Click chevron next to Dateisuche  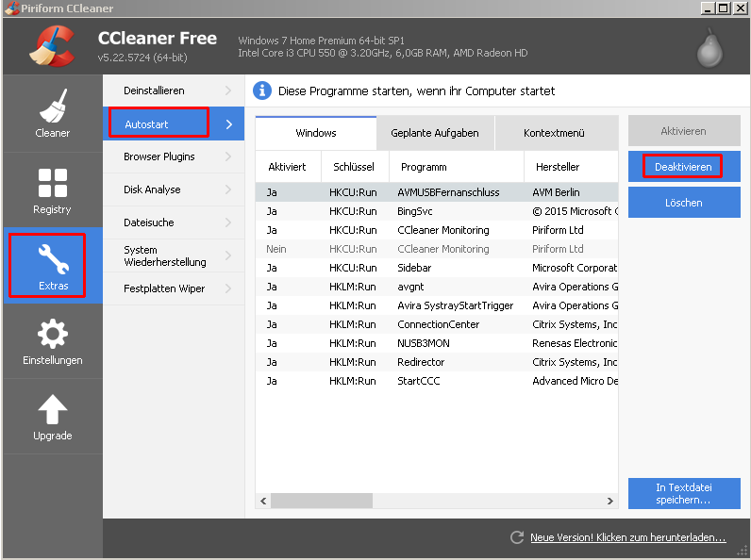pos(228,222)
